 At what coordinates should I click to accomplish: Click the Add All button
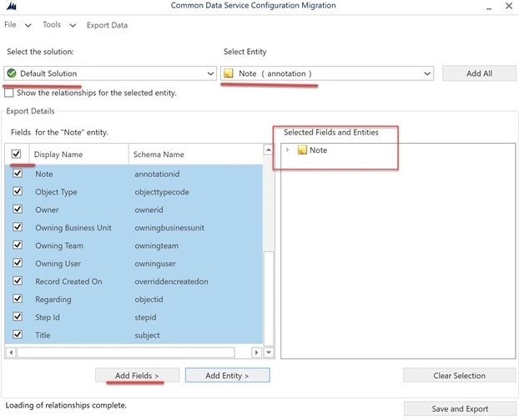pos(479,73)
